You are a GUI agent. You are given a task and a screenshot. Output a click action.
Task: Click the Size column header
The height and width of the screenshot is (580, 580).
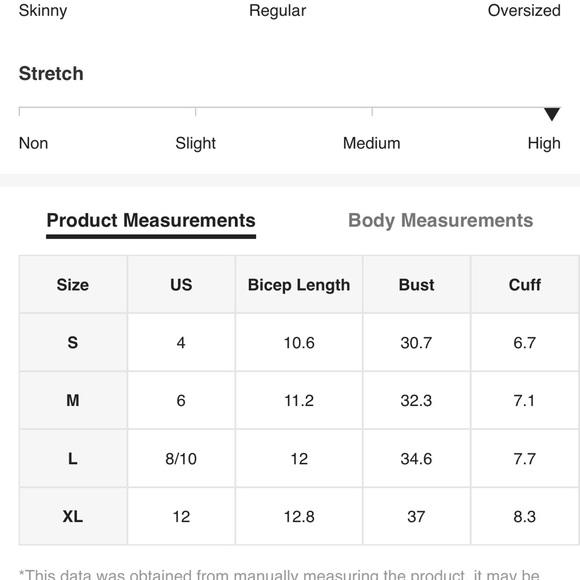[x=73, y=285]
